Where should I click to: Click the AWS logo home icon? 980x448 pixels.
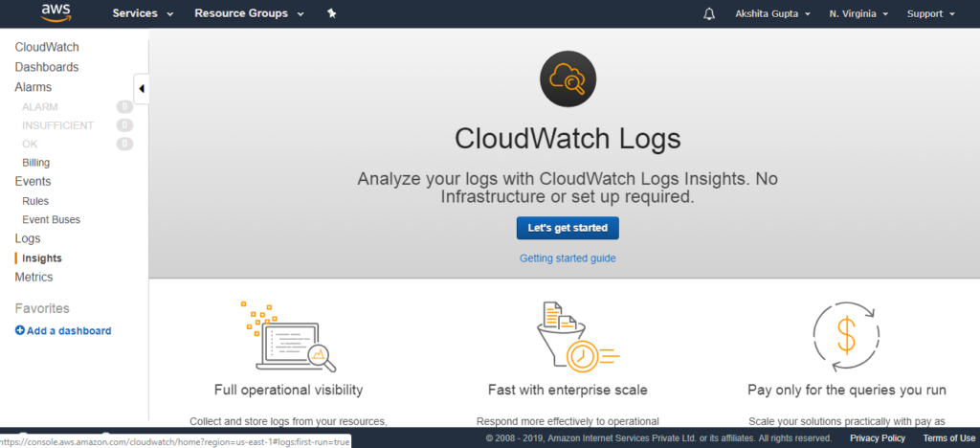coord(56,12)
